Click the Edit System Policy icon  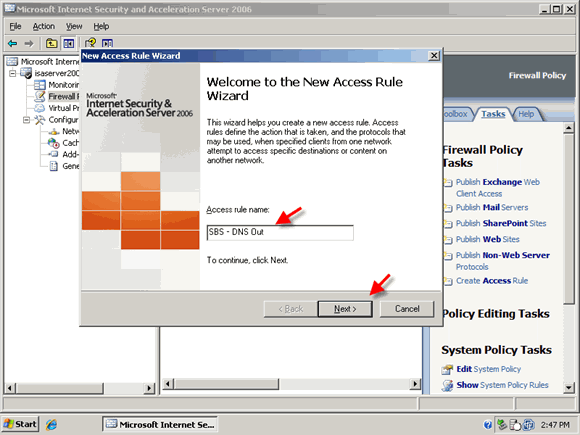click(x=447, y=369)
